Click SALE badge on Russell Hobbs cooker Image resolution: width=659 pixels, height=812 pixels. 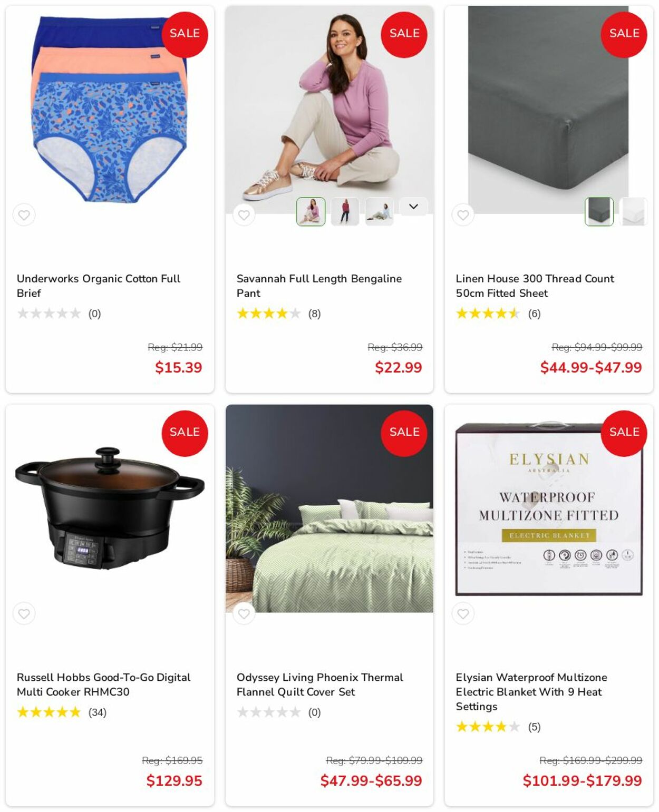(x=185, y=433)
